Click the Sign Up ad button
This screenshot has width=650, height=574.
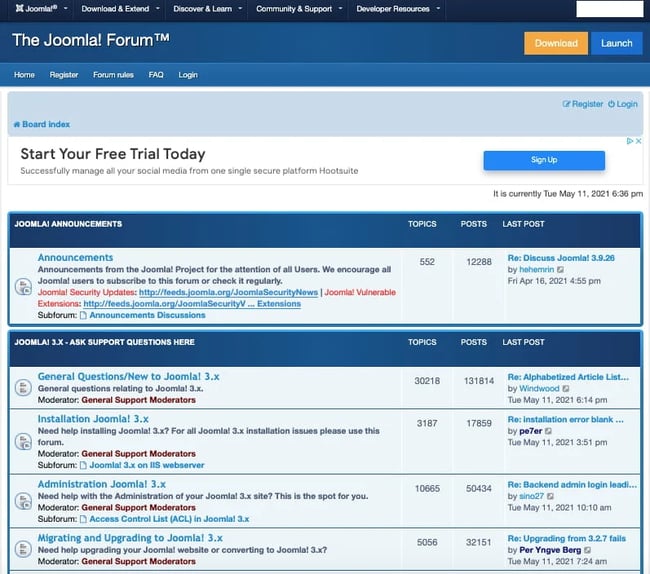[544, 160]
